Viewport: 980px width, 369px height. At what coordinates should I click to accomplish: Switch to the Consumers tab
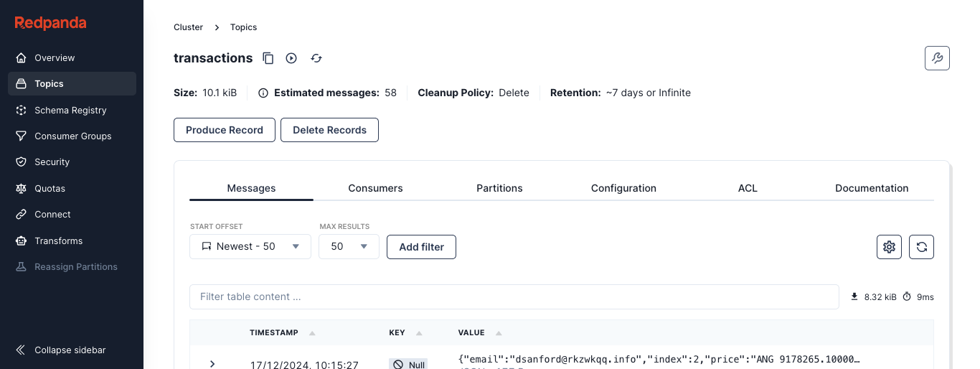(375, 188)
